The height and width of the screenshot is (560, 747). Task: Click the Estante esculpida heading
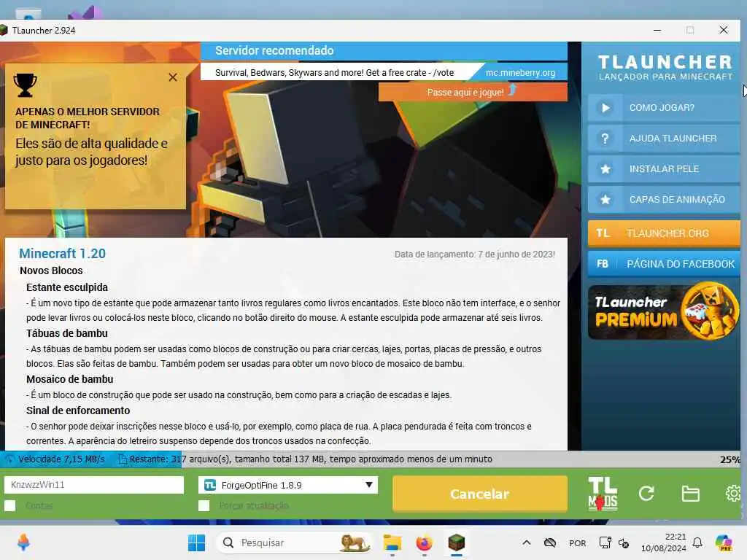click(67, 287)
